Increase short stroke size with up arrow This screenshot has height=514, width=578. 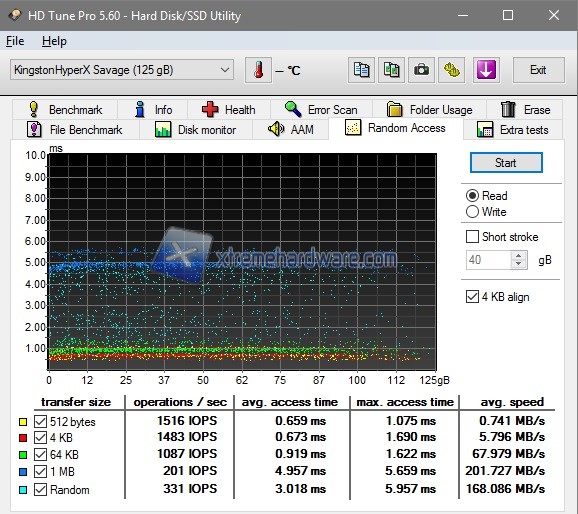tap(519, 256)
